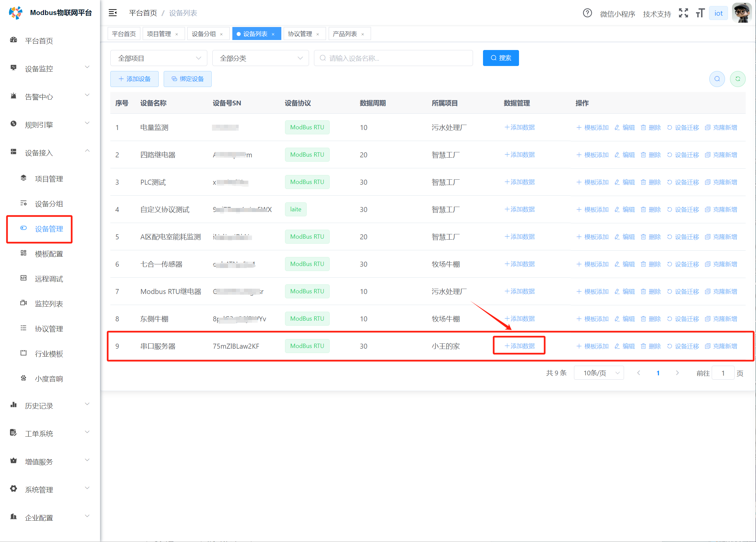Open 模板配置 in the sidebar
Image resolution: width=756 pixels, height=542 pixels.
pos(49,254)
